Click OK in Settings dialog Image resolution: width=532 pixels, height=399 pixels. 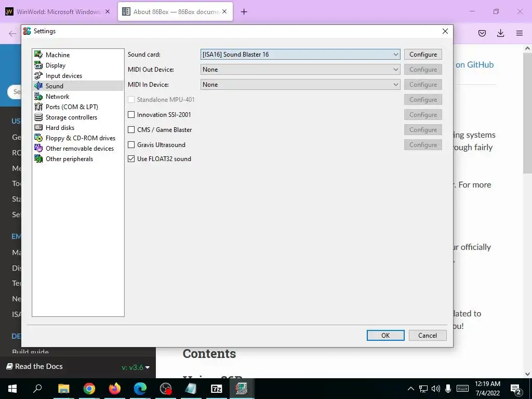[x=385, y=335]
